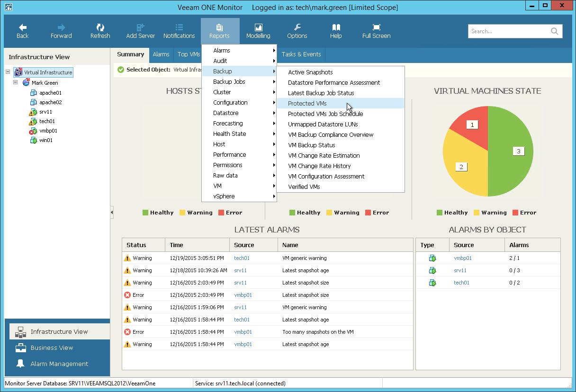Collapse the Infrastructure View side panel
This screenshot has width=576, height=392.
coord(112,213)
